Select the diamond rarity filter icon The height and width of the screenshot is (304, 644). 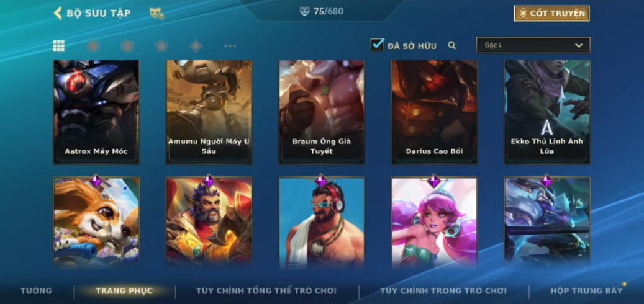point(196,46)
